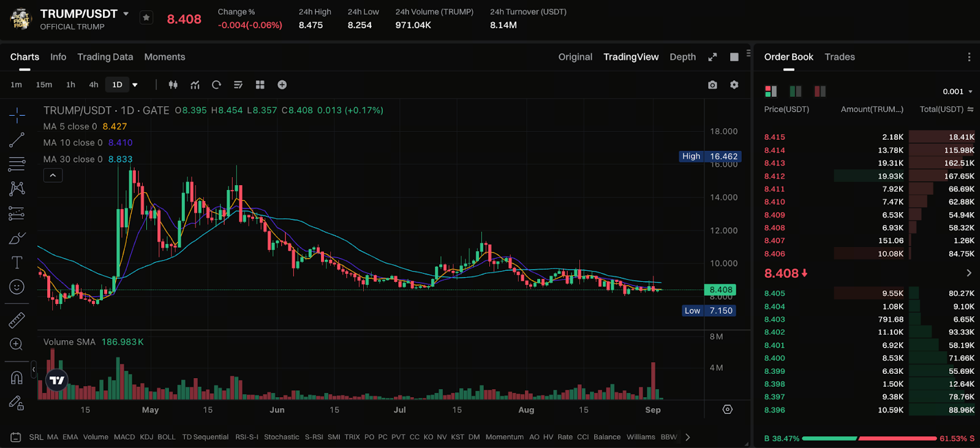Click the replay/refresh chart icon
The image size is (980, 448).
[216, 85]
